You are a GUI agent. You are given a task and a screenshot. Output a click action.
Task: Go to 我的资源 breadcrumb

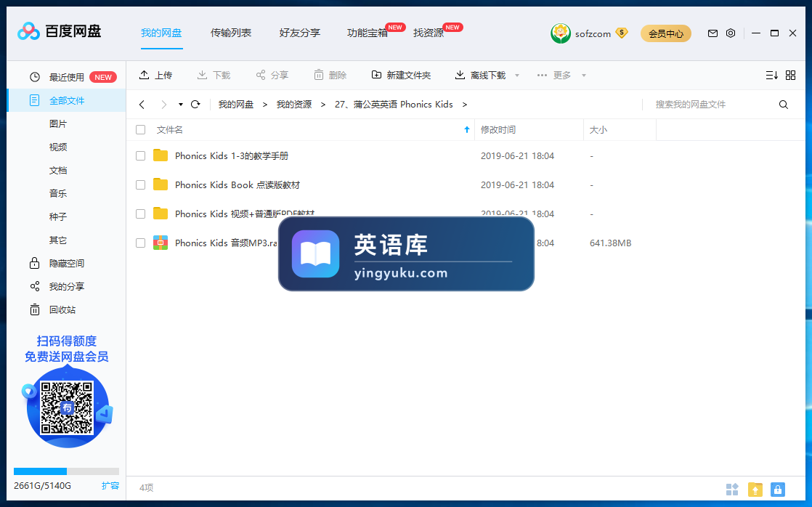point(294,105)
